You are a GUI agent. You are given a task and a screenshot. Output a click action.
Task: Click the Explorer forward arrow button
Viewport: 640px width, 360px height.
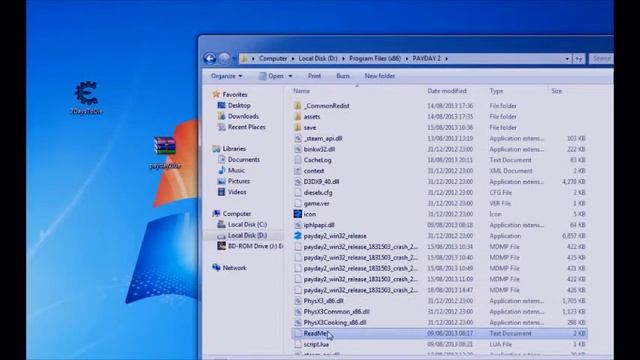point(224,59)
